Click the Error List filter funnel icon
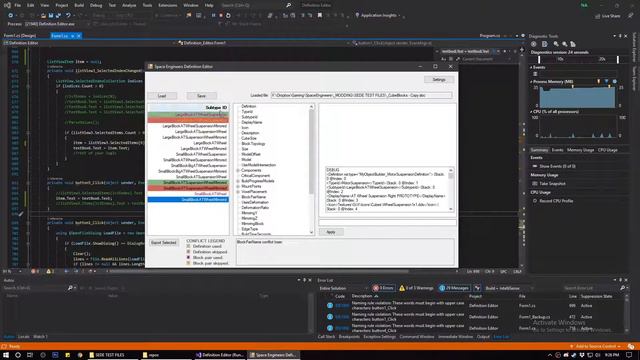640x360 pixels. [x=477, y=288]
